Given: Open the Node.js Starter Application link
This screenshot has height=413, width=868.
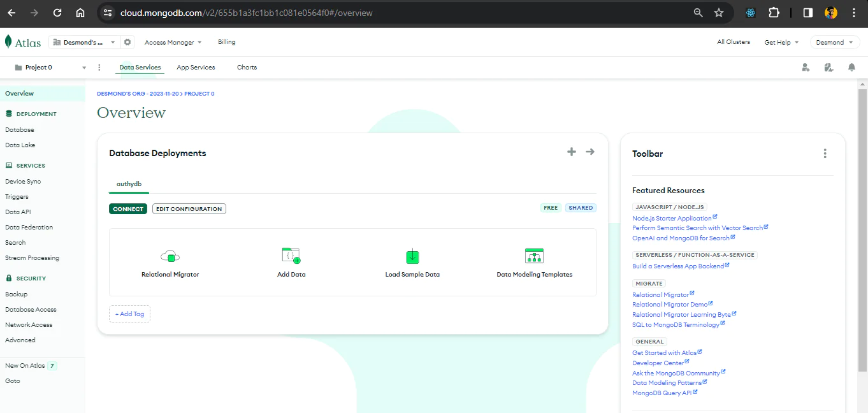Looking at the screenshot, I should coord(674,218).
